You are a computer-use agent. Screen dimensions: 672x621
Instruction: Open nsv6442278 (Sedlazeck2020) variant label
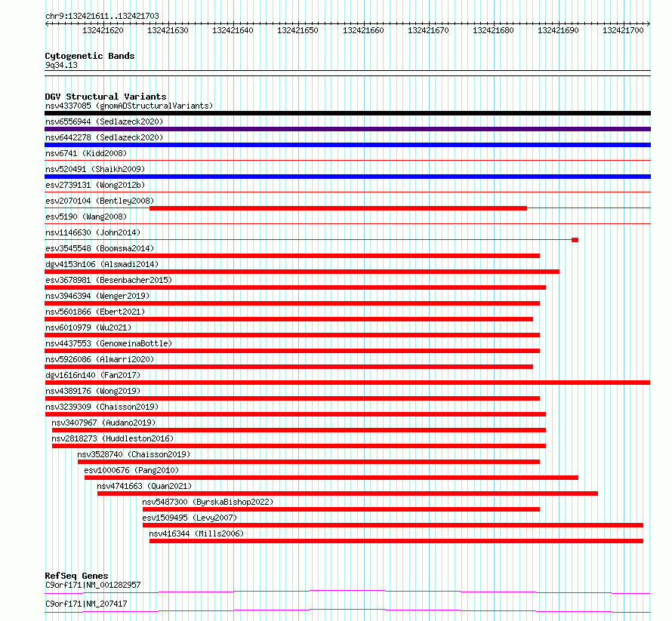(104, 137)
